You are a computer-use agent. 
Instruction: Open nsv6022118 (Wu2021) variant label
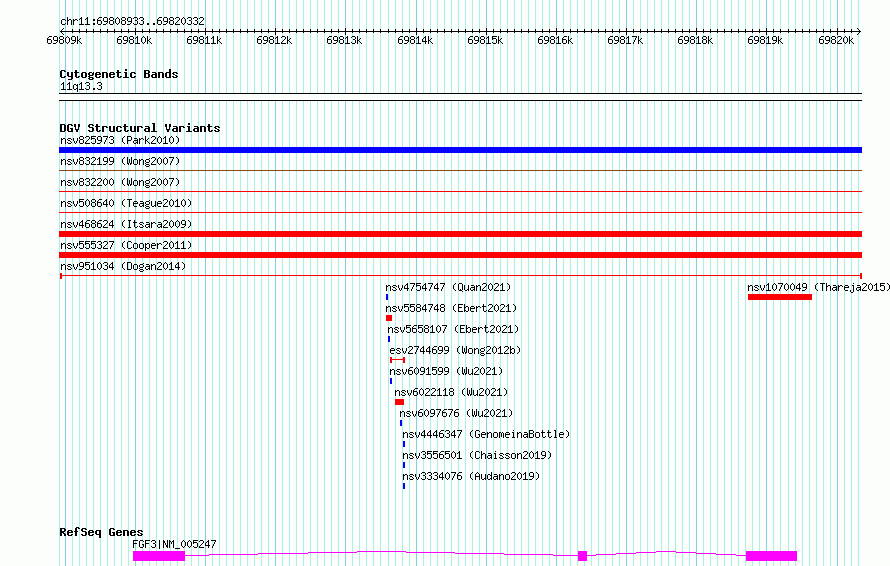pos(451,392)
